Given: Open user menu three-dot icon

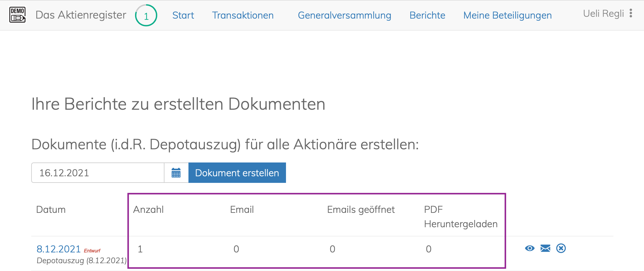Looking at the screenshot, I should 631,13.
